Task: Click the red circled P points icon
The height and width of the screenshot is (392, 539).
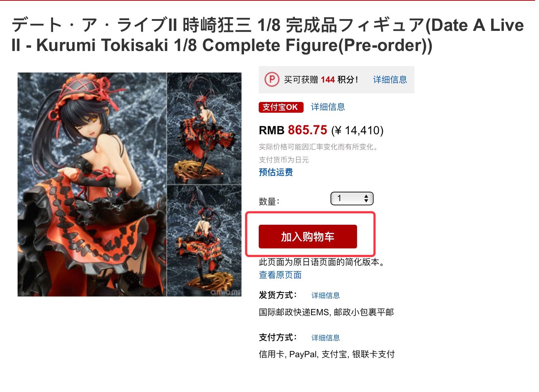Action: 272,79
